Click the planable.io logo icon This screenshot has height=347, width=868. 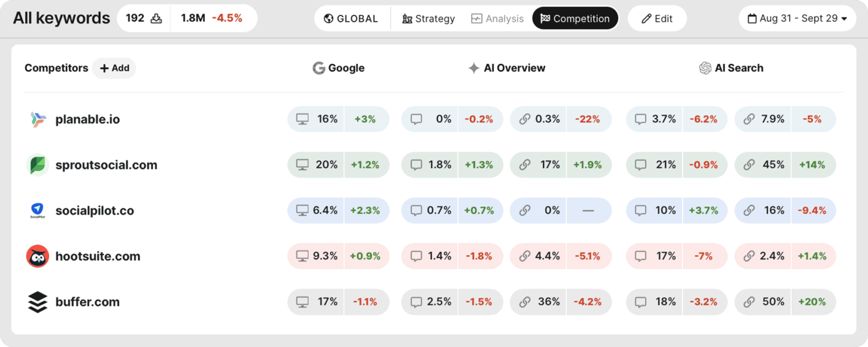click(38, 119)
